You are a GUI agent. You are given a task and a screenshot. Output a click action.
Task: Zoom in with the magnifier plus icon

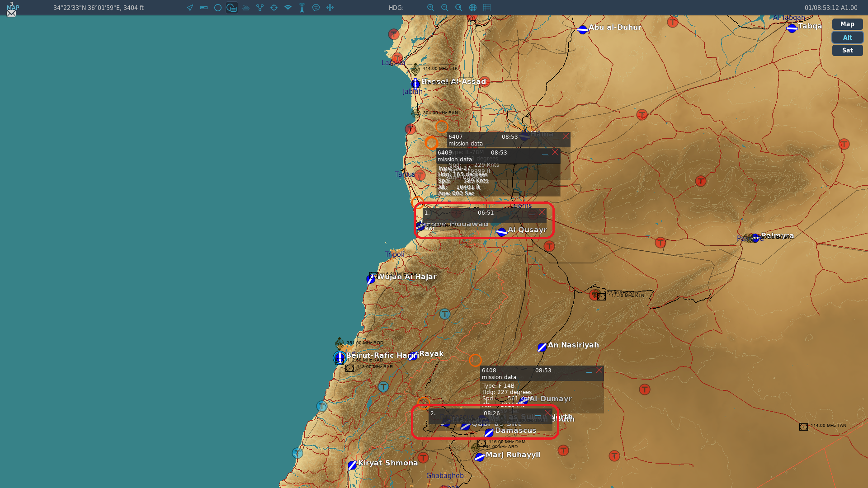pyautogui.click(x=431, y=8)
